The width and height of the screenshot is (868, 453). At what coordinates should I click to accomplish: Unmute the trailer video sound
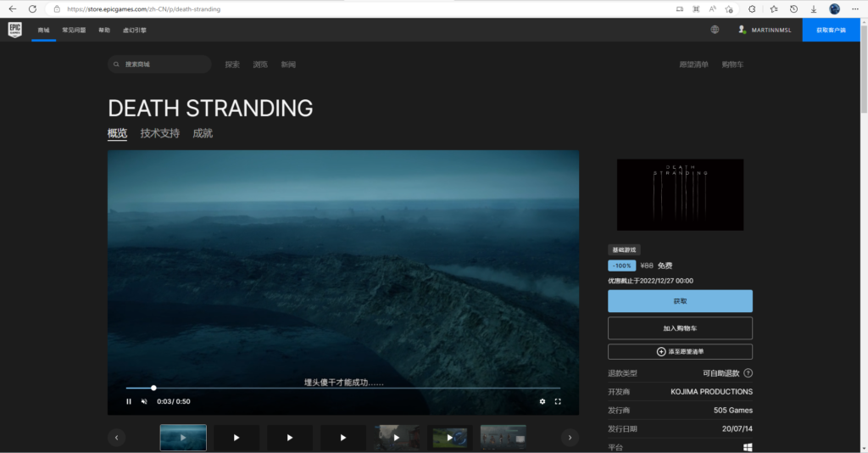(144, 401)
